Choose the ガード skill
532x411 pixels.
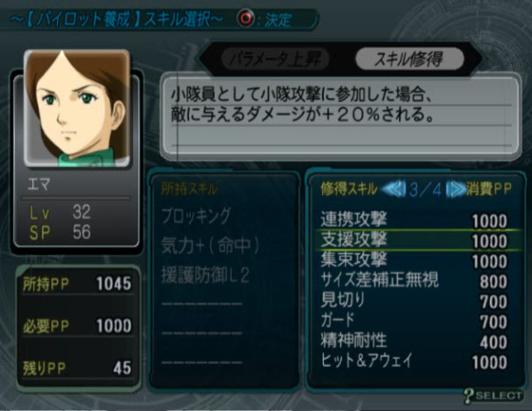[x=415, y=320]
